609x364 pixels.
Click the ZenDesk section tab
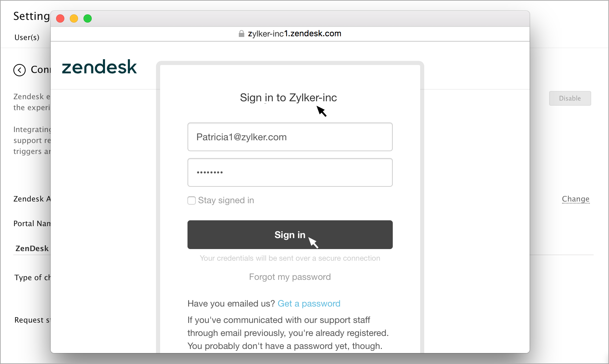(32, 248)
